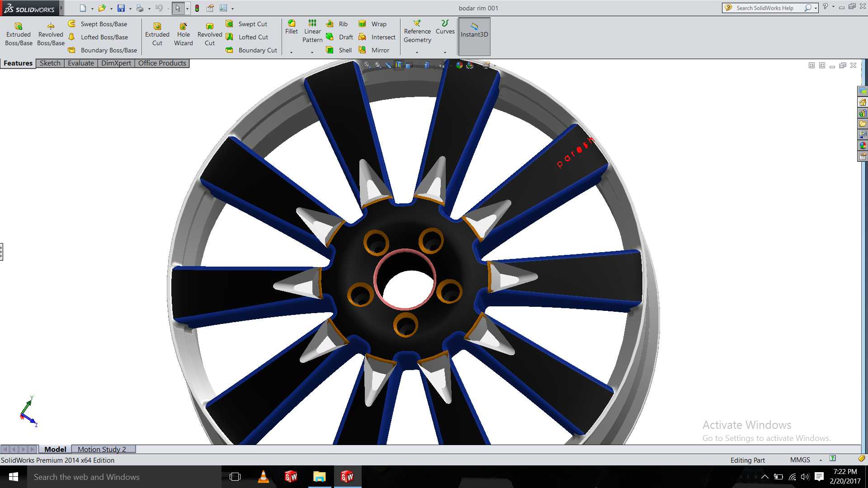Open Design Library in the task pane
The width and height of the screenshot is (868, 488).
(x=863, y=113)
